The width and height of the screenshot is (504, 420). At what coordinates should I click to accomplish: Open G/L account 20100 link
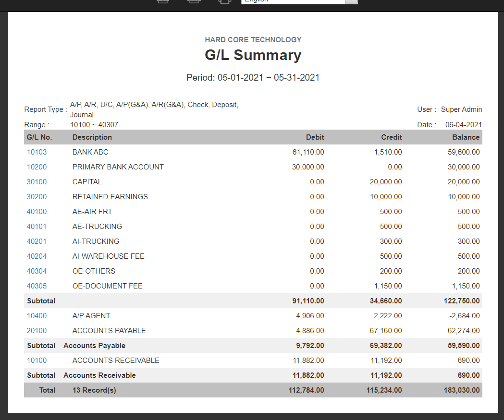[x=37, y=331]
